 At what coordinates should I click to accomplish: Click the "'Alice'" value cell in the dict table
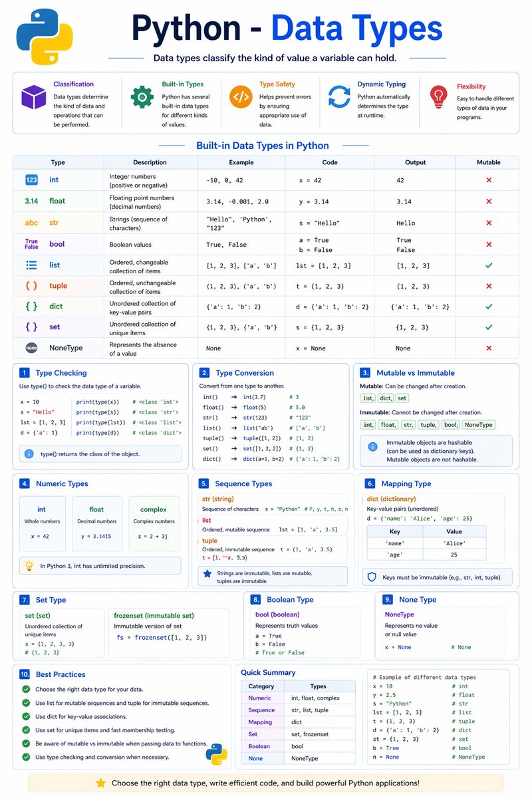454,543
